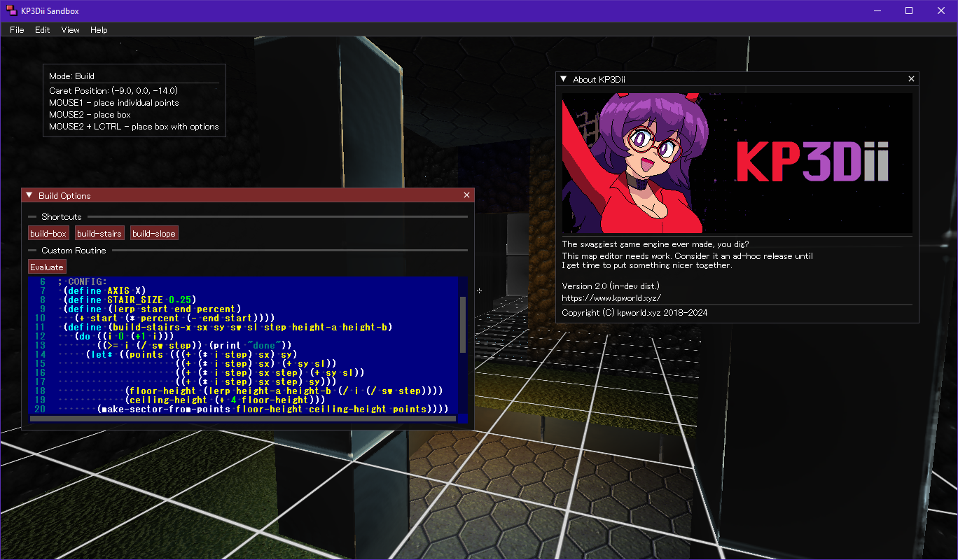Click the build-box shortcut button
The image size is (958, 560).
(48, 233)
